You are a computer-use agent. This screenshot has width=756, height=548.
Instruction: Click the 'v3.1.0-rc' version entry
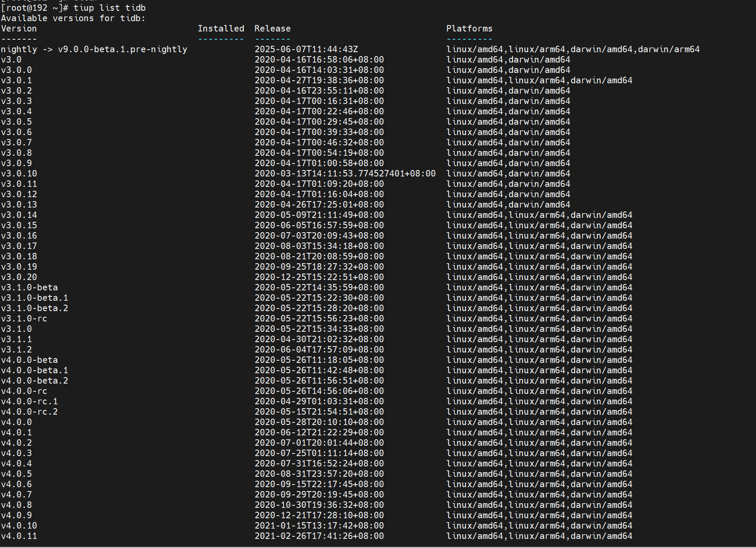[24, 318]
